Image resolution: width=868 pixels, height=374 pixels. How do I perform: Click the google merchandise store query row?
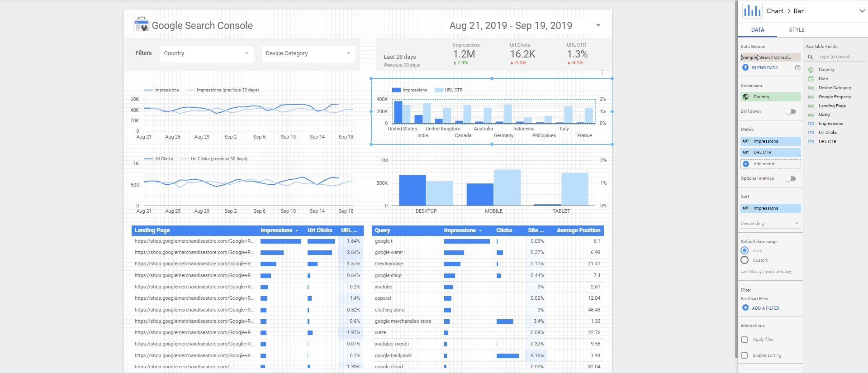click(x=488, y=321)
